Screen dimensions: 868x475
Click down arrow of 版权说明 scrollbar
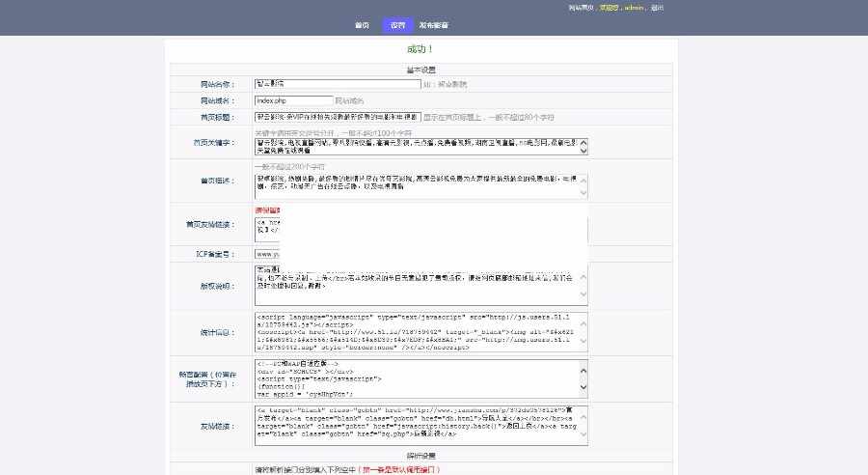tap(583, 294)
